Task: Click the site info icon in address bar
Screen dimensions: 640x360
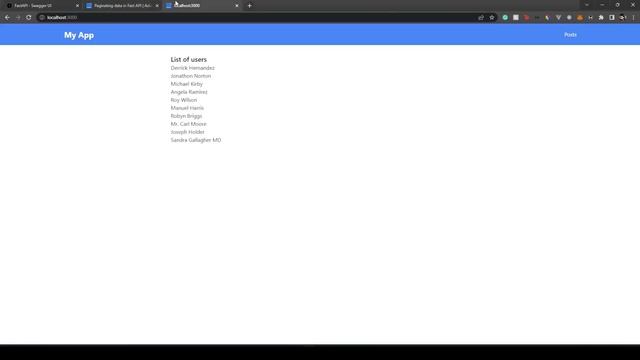Action: click(x=42, y=18)
